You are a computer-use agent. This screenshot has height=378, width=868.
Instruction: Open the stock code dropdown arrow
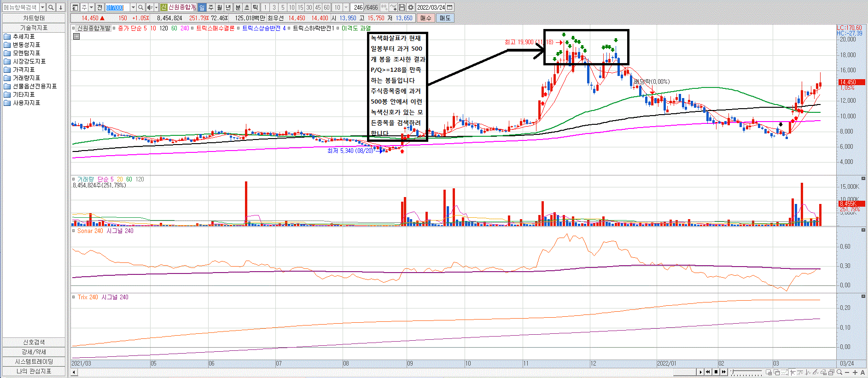click(x=133, y=7)
